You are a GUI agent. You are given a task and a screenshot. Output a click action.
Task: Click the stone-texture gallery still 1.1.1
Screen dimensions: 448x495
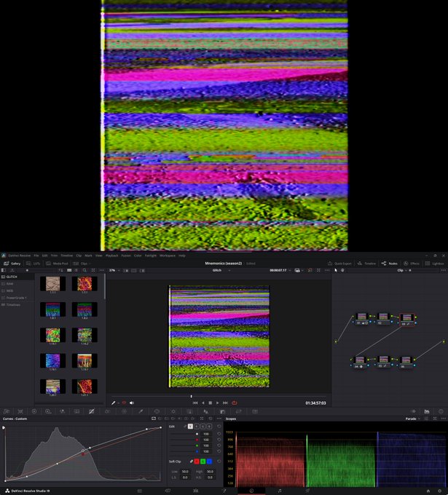(52, 284)
